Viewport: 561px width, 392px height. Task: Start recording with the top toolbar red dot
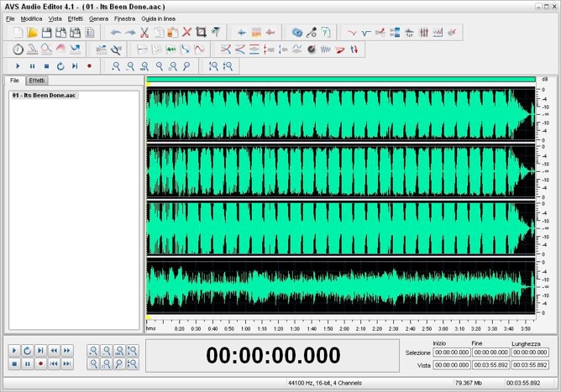(x=90, y=66)
